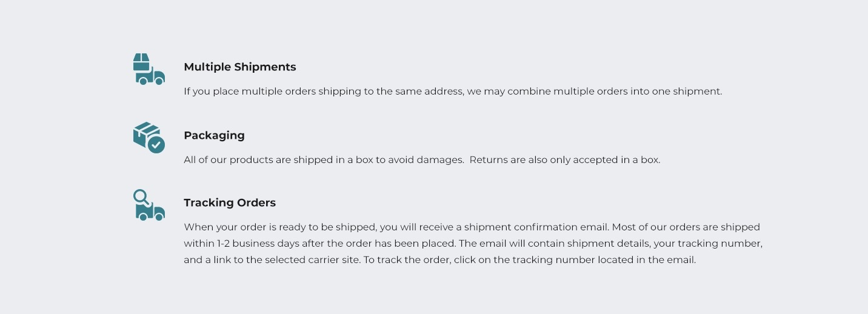Select the Packaging heading
This screenshot has width=868, height=314.
(214, 135)
